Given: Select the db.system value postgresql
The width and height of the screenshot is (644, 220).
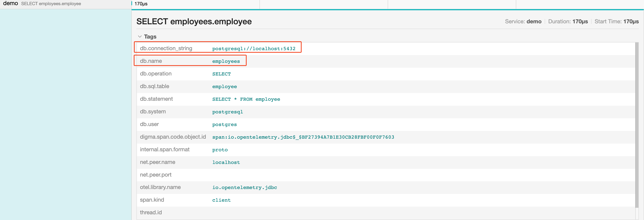Looking at the screenshot, I should 227,112.
